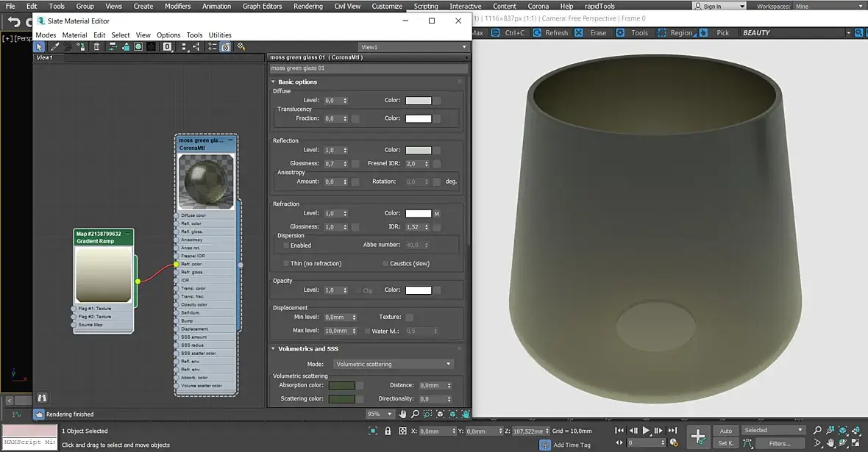Select the pan hand tool in Slate view
868x452 pixels.
402,415
